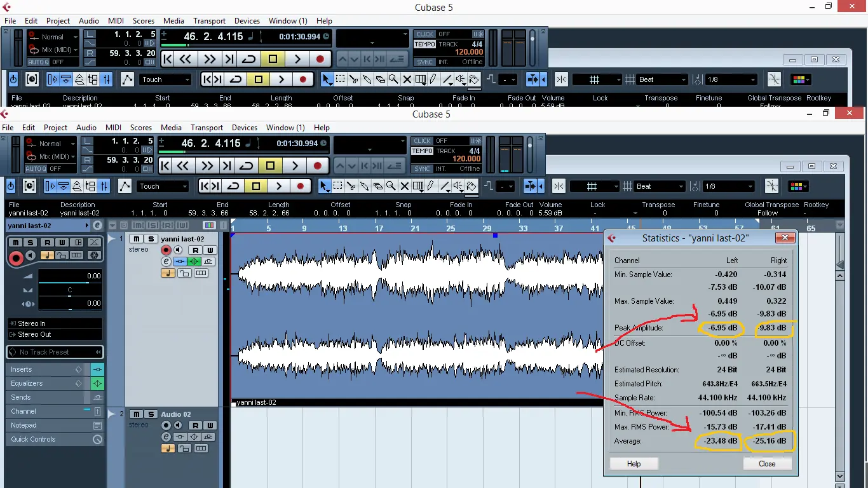Image resolution: width=868 pixels, height=488 pixels.
Task: Record-enable the Audio 02 track
Action: [x=166, y=426]
